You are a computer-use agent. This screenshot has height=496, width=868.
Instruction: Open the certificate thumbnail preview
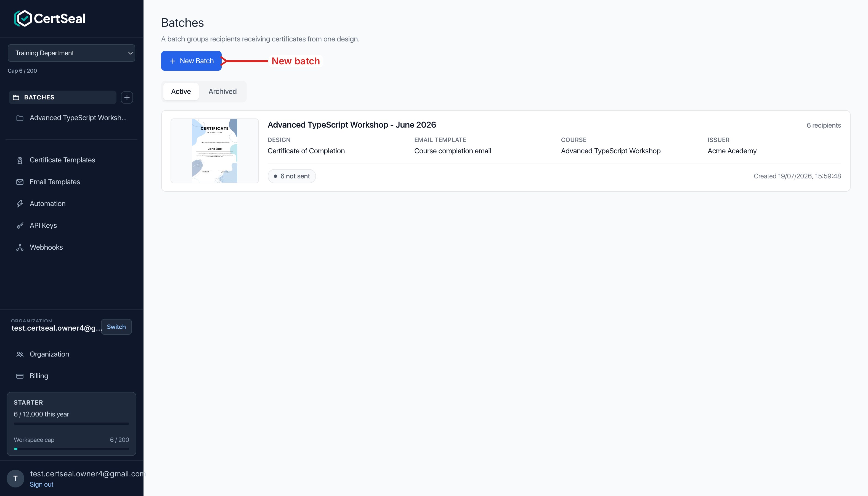tap(215, 151)
